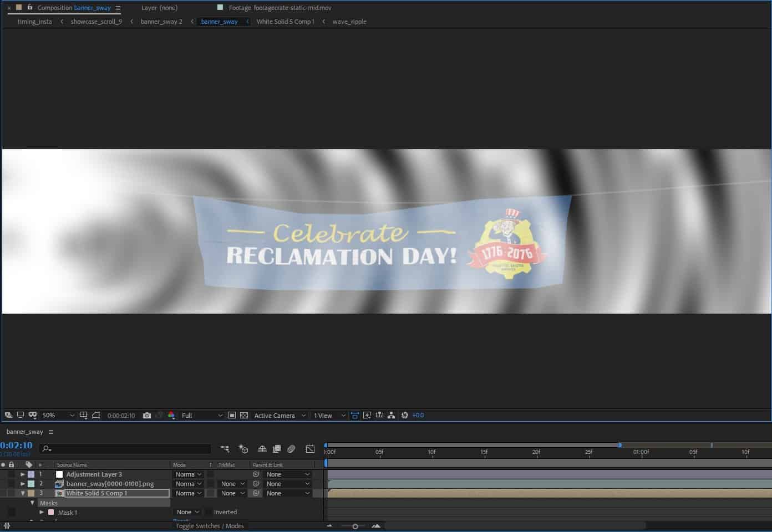Viewport: 772px width, 532px height.
Task: Open the Active Camera view dropdown
Action: 280,415
